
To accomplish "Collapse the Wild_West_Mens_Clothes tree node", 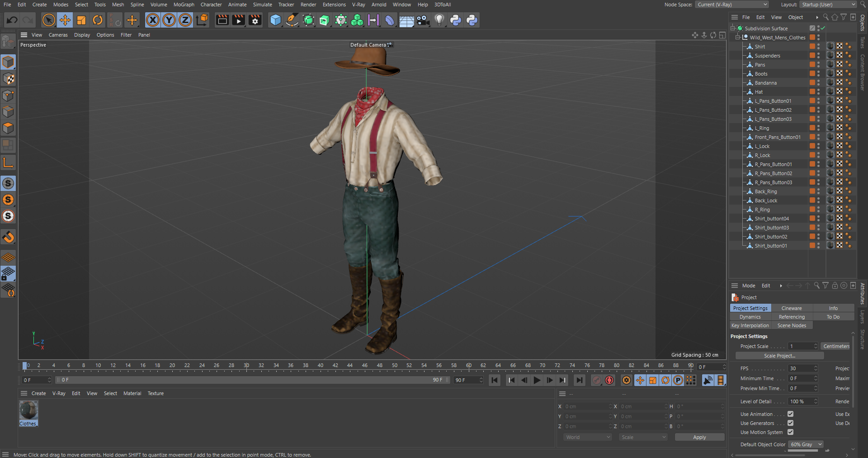I will [738, 37].
